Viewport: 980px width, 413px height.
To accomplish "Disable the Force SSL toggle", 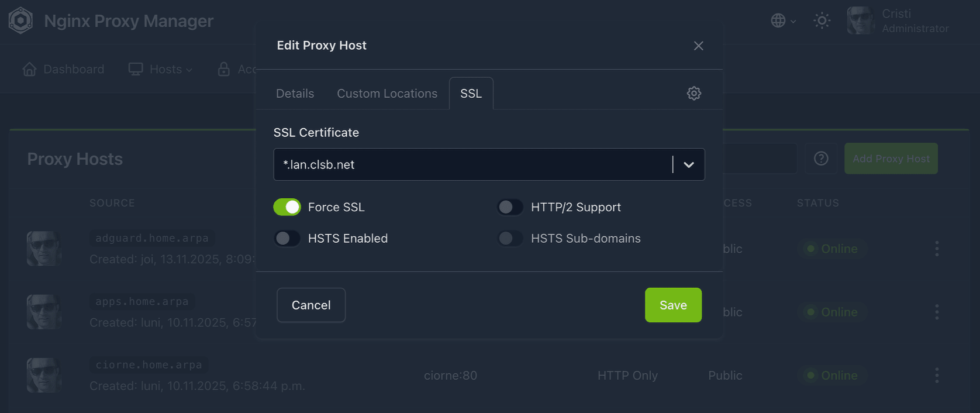I will coord(287,207).
